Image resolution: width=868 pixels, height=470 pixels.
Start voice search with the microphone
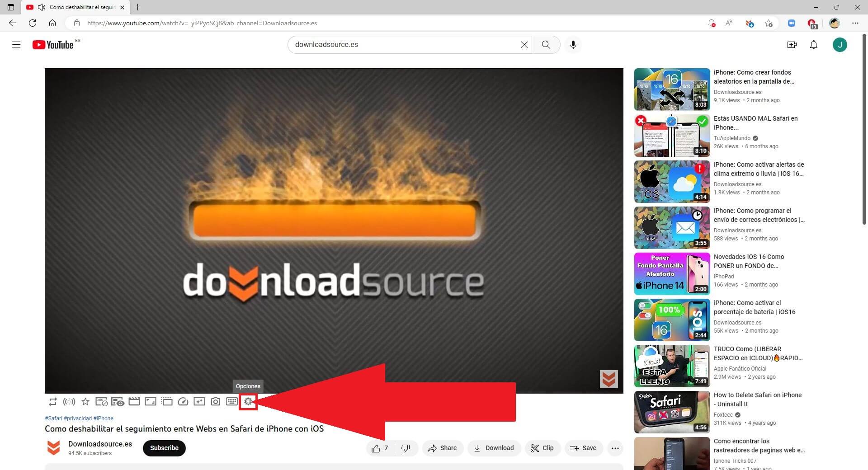(573, 45)
